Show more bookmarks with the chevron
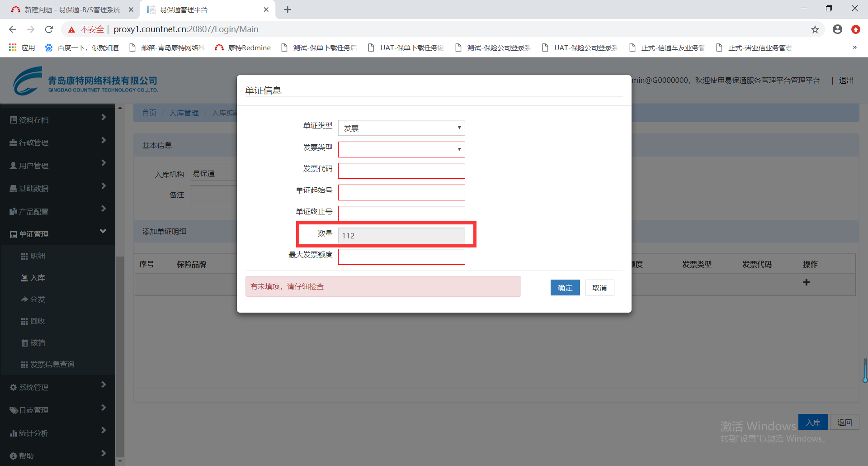The width and height of the screenshot is (868, 466). point(854,48)
